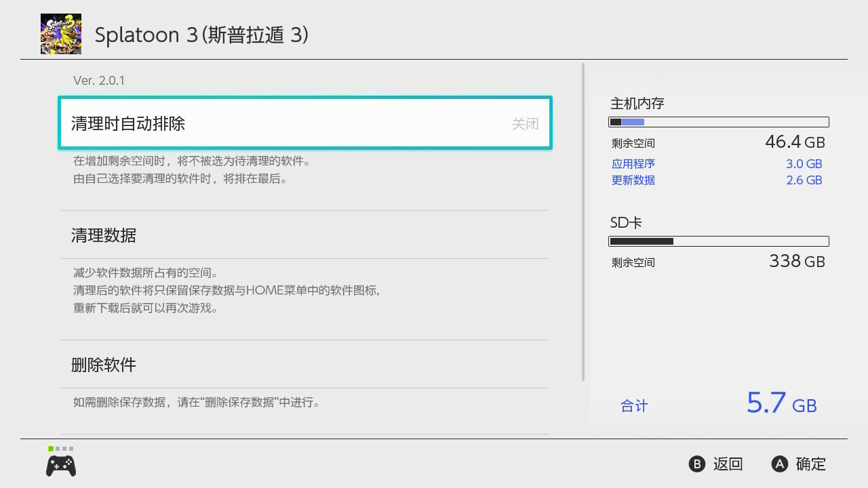Click the 合计 total label

click(634, 406)
